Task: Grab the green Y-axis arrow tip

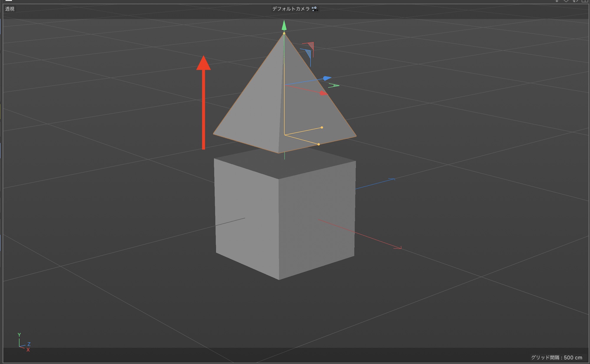Action: pos(284,25)
